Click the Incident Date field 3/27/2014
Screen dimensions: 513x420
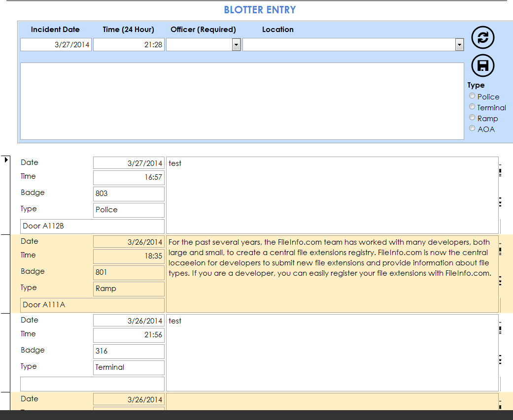(x=56, y=45)
